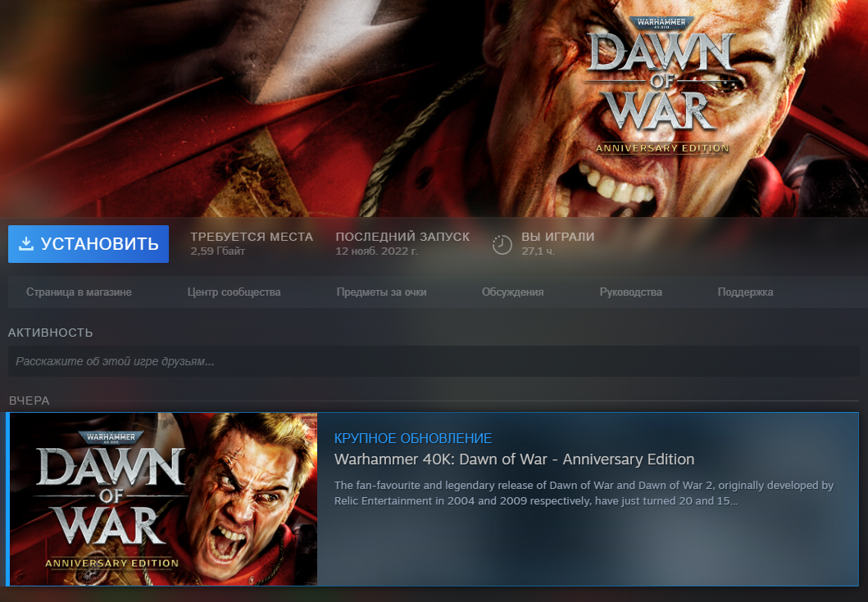Open the Обсуждения tab
The image size is (868, 602).
(x=512, y=292)
